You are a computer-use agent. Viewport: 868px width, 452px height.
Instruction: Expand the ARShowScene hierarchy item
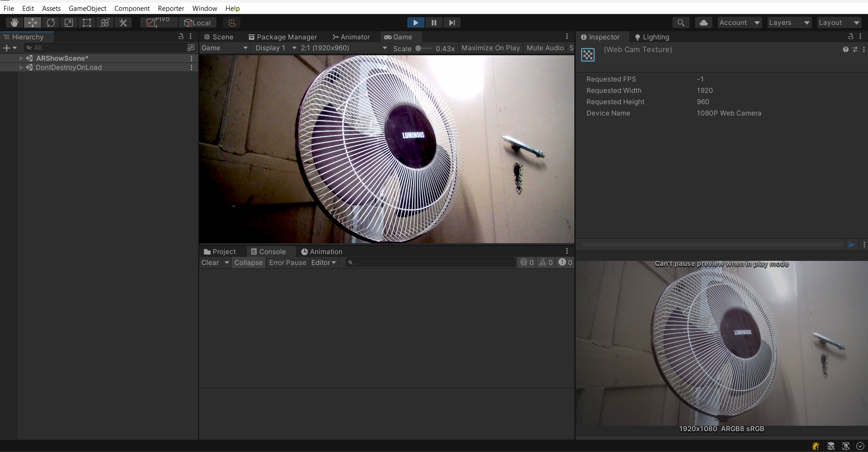pyautogui.click(x=21, y=58)
